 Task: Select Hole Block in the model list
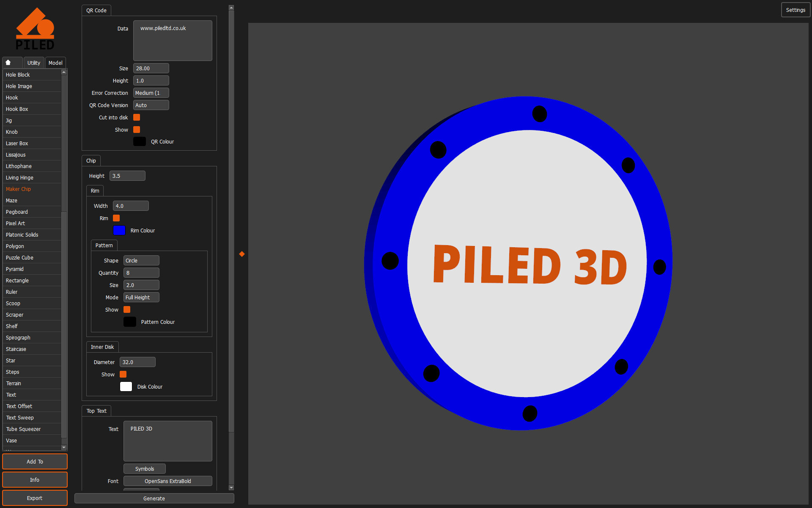tap(32, 75)
